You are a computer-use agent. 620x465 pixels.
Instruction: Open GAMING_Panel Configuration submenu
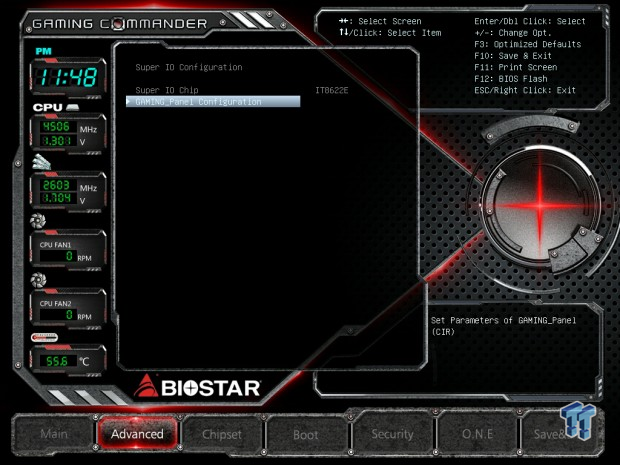[x=213, y=102]
